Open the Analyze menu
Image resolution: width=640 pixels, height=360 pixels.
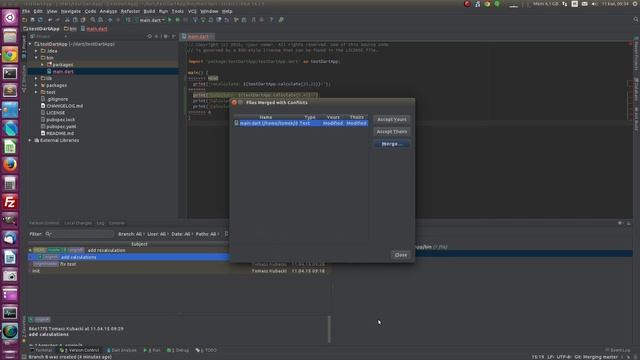[x=108, y=11]
